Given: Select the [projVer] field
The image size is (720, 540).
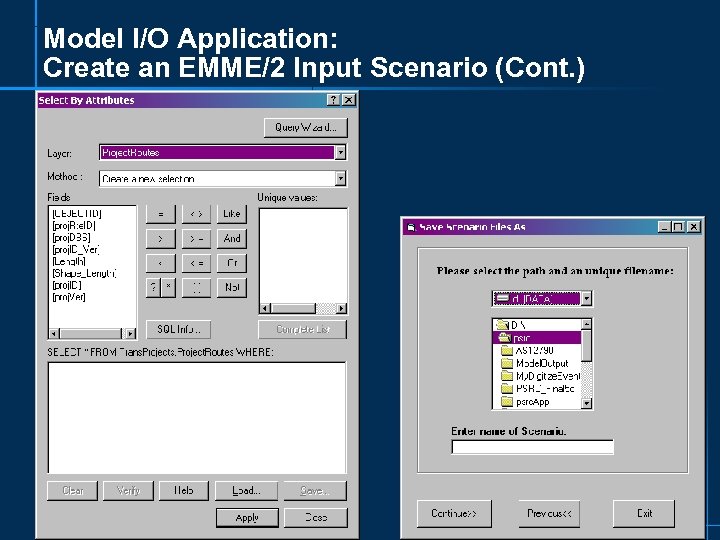Looking at the screenshot, I should tap(69, 297).
